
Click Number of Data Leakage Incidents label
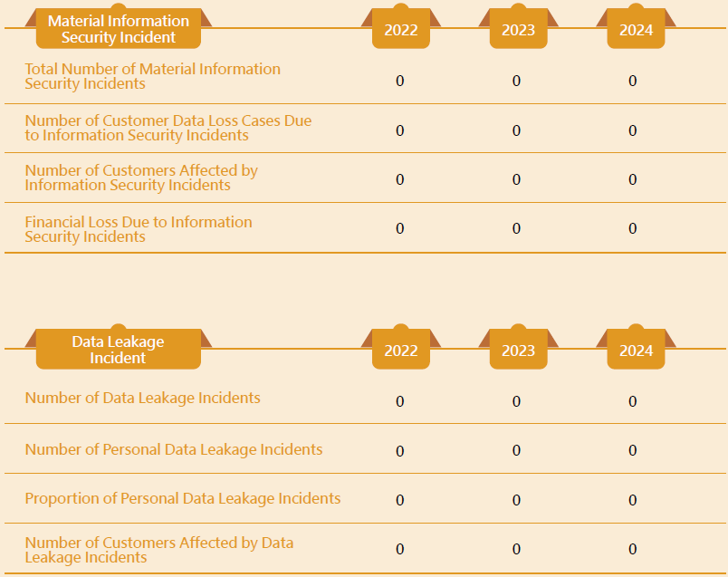[x=142, y=399]
